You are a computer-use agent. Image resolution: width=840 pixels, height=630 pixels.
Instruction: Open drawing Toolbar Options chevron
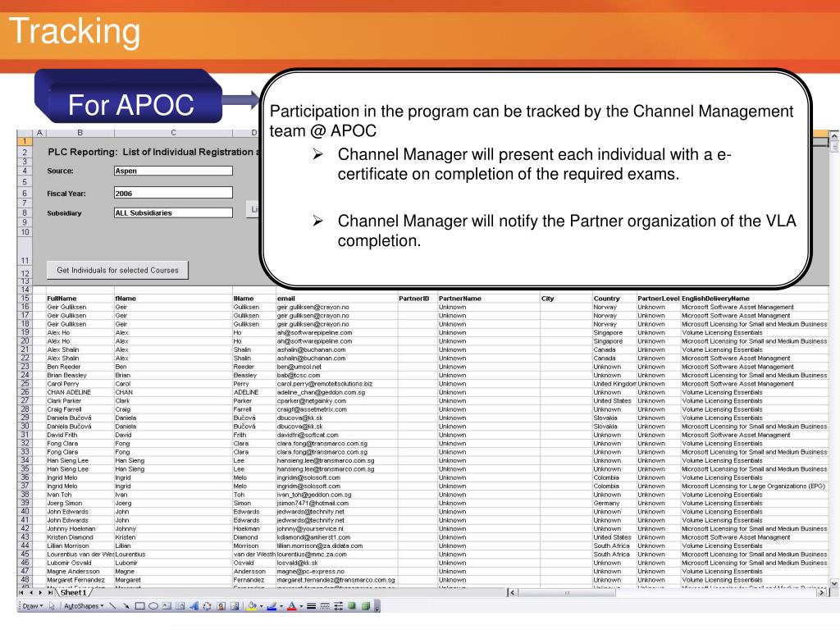click(377, 606)
